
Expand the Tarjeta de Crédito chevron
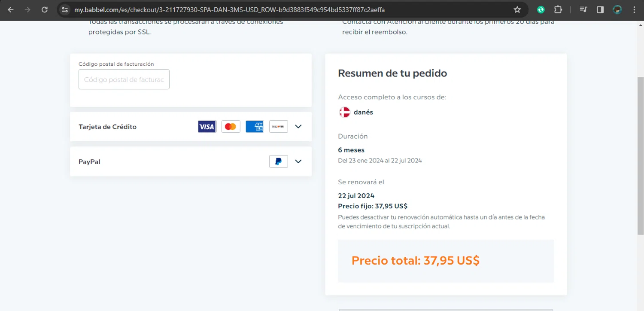click(x=298, y=126)
